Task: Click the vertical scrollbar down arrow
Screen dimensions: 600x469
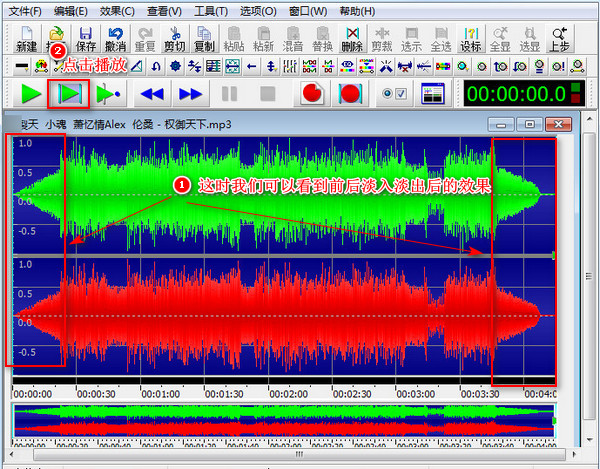Action: tap(590, 440)
